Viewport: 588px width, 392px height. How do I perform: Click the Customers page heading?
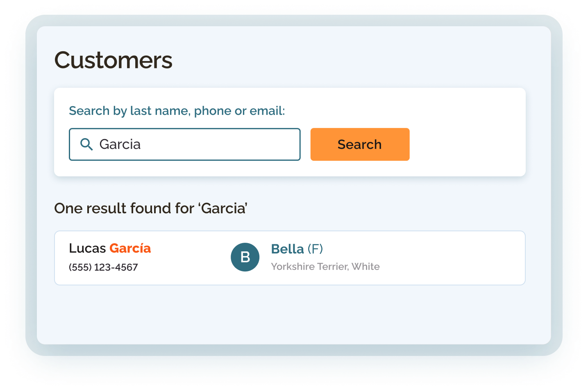(x=114, y=60)
